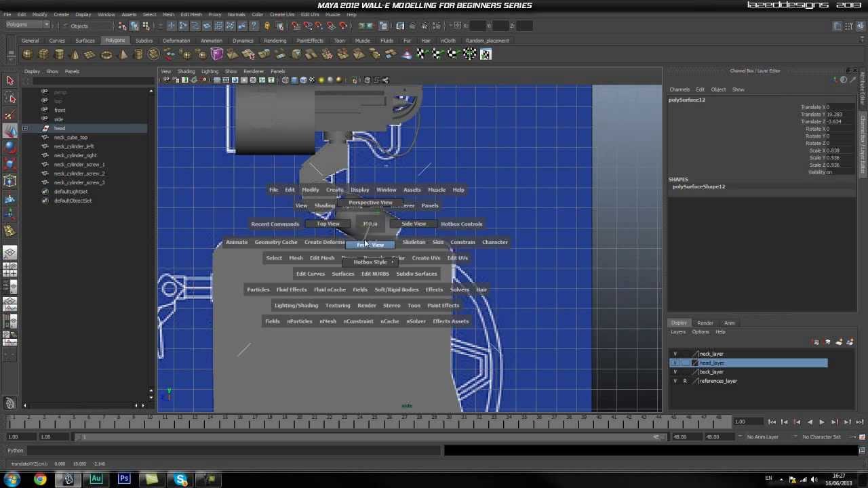Create layer from selected objects
The width and height of the screenshot is (868, 488).
coord(849,342)
